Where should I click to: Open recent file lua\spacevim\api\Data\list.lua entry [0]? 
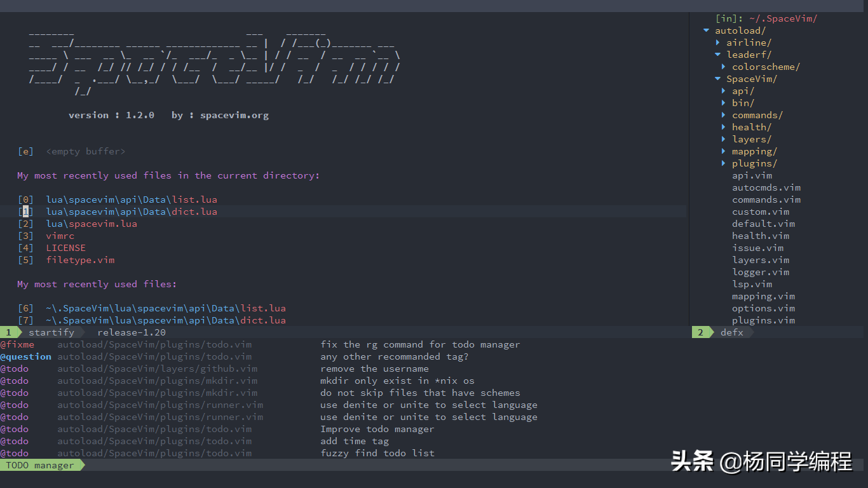(x=131, y=200)
